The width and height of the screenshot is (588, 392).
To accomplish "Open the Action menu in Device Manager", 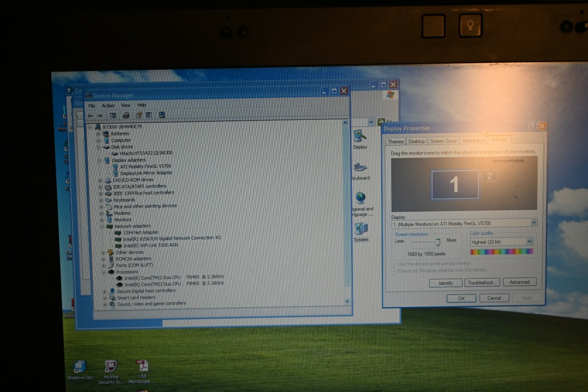I will (x=108, y=106).
